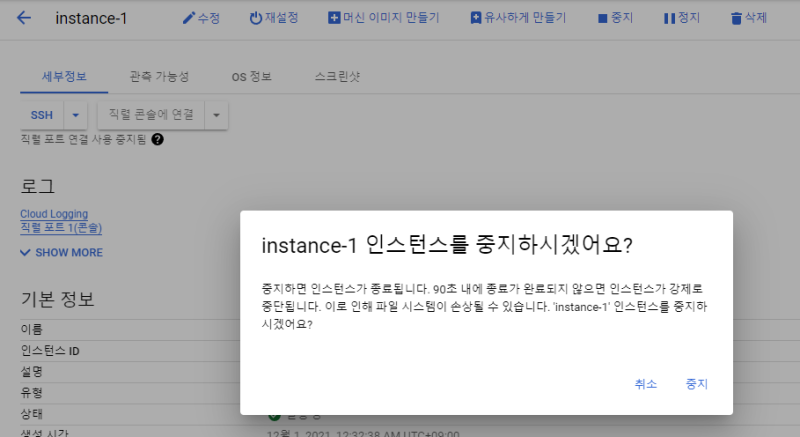Switch to the OS 정보 tab
This screenshot has width=800, height=437.
251,77
